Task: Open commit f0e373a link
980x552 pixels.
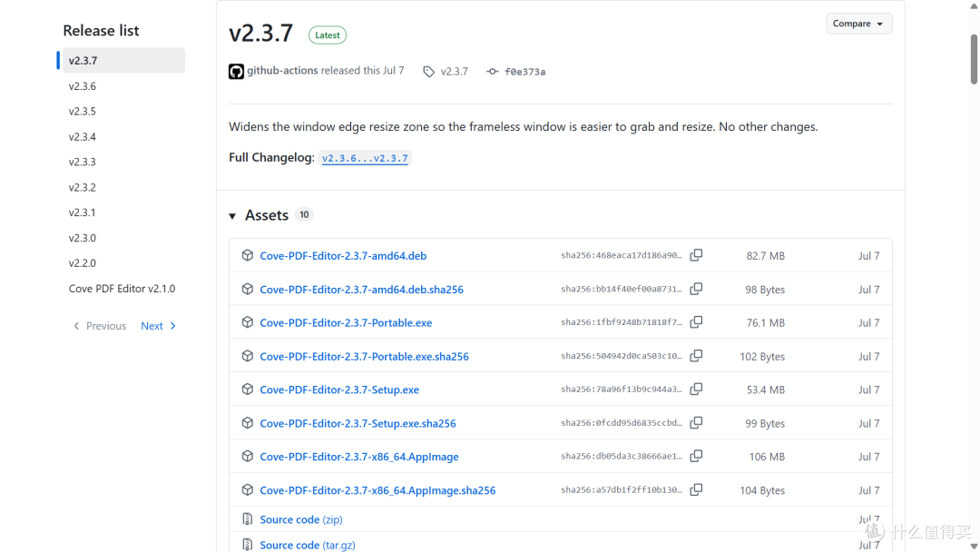Action: pyautogui.click(x=525, y=72)
